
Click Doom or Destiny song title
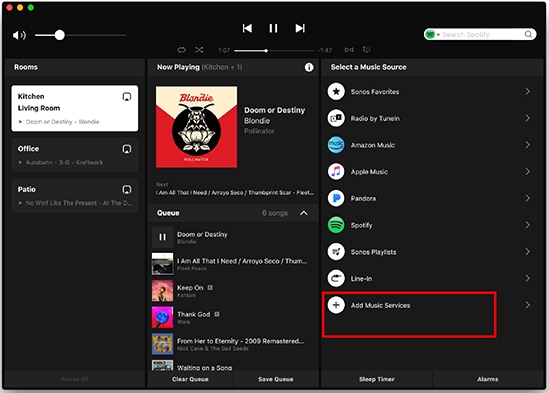coord(274,110)
